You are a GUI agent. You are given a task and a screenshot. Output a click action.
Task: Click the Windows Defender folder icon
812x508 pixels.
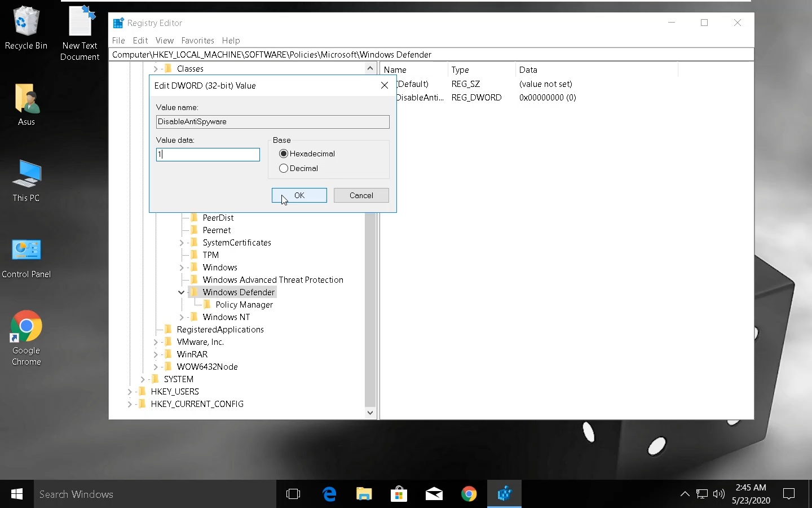coord(194,292)
